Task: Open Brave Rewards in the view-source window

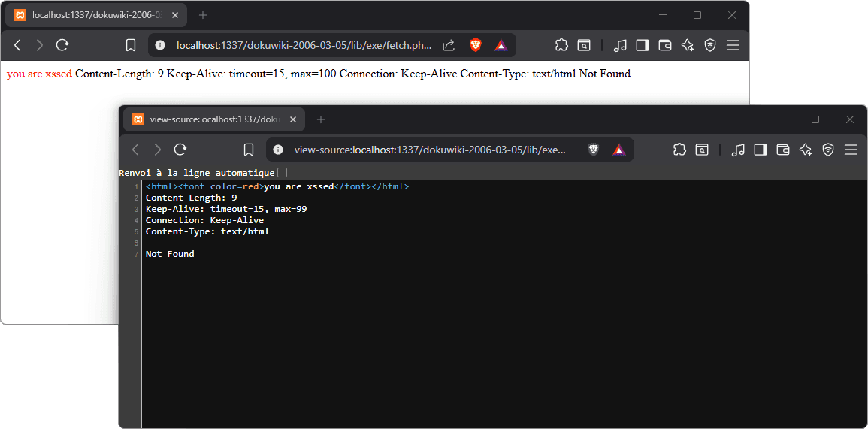Action: (618, 150)
